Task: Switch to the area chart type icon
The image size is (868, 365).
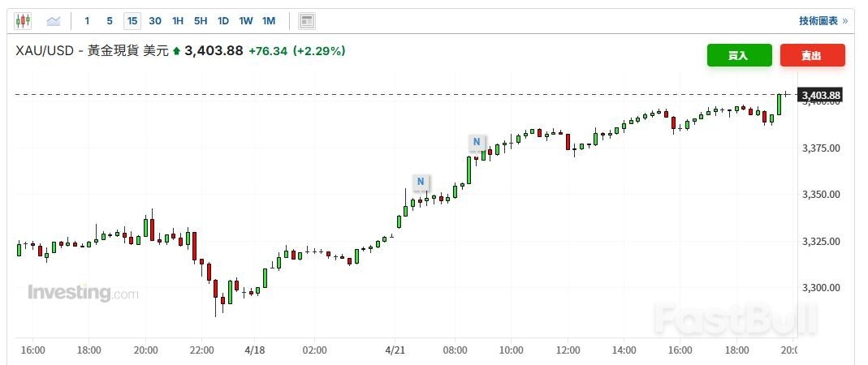Action: (54, 21)
